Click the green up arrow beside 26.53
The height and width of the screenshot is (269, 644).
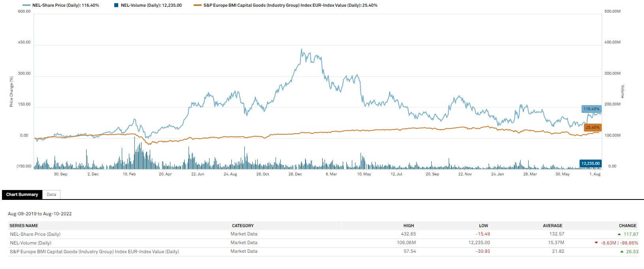(622, 252)
